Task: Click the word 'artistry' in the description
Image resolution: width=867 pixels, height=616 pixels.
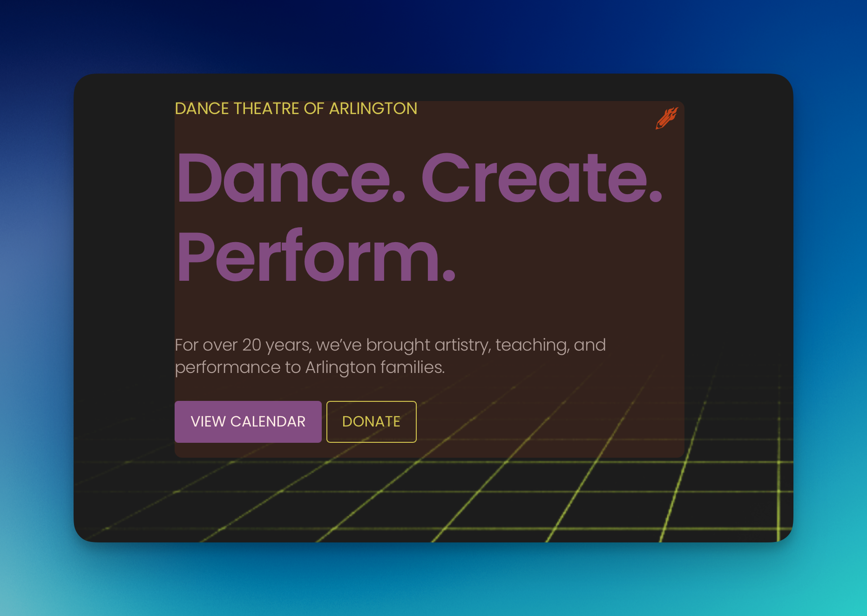Action: 462,345
